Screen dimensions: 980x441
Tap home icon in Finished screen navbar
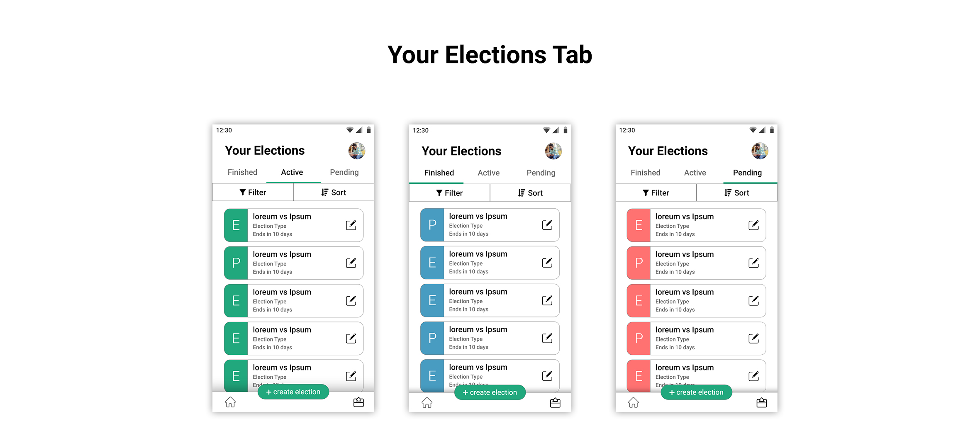[427, 402]
